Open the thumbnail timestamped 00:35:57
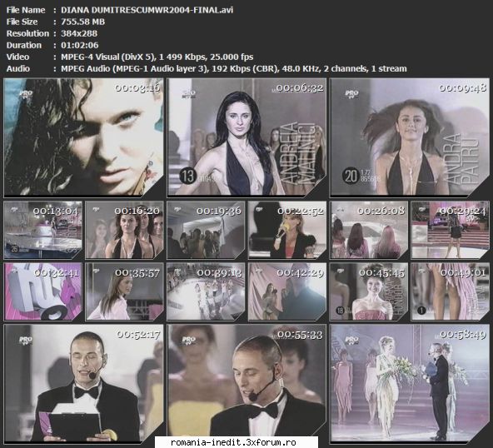Image resolution: width=493 pixels, height=448 pixels. 125,291
